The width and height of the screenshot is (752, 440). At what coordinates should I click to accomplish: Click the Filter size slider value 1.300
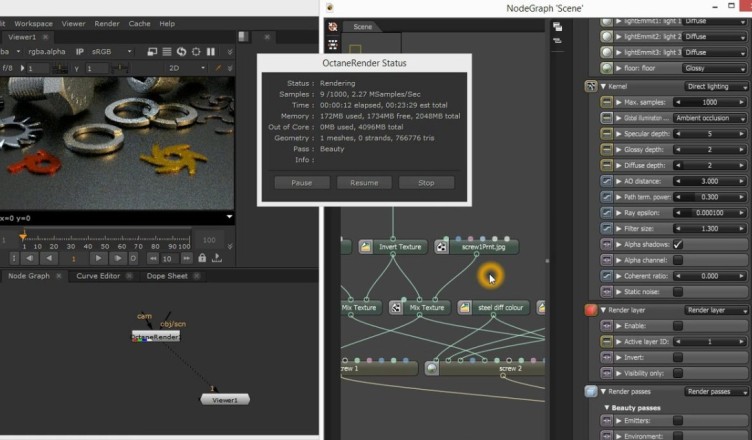[x=709, y=228]
